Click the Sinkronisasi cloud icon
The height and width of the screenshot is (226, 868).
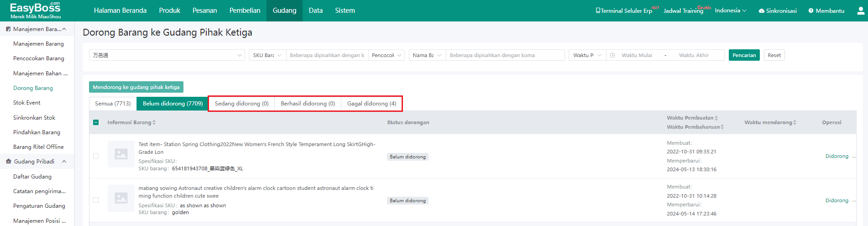tap(761, 11)
